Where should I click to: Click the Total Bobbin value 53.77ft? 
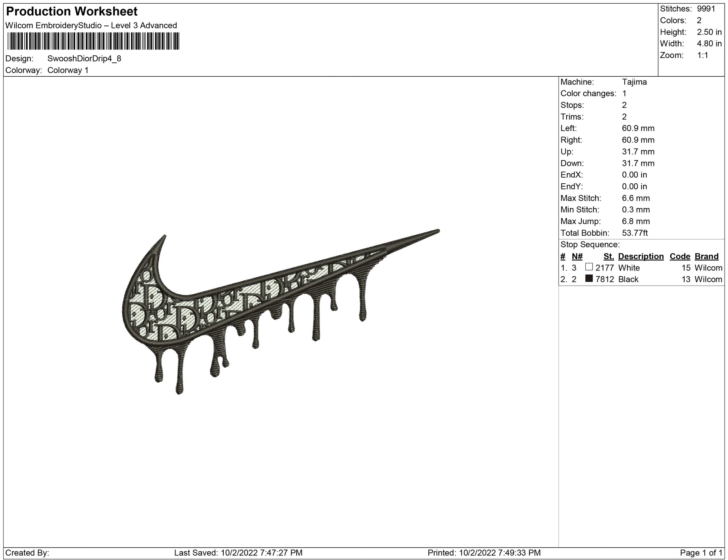coord(635,233)
